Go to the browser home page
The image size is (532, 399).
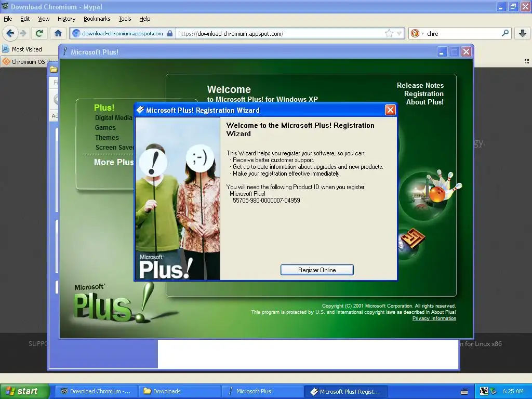coord(58,33)
